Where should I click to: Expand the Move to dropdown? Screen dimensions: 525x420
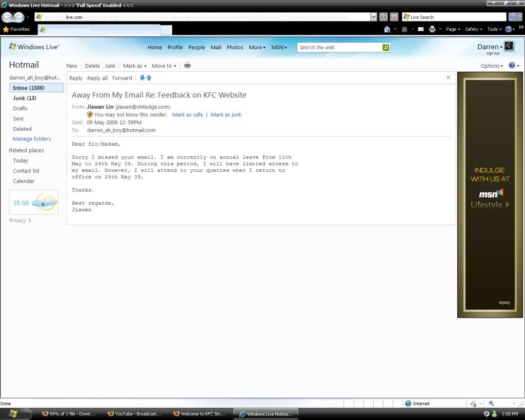point(164,66)
